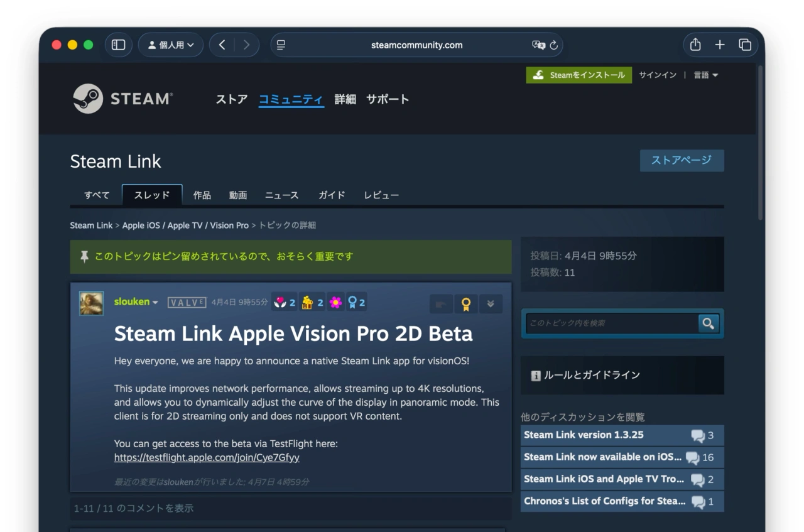Viewport: 804px width, 532px height.
Task: Open the ニュース tab
Action: pyautogui.click(x=281, y=195)
